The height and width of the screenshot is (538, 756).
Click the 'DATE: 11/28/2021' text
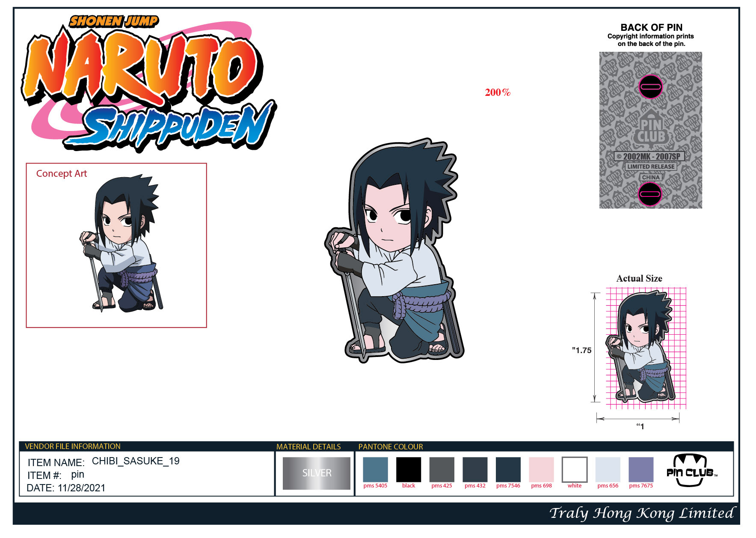66,488
